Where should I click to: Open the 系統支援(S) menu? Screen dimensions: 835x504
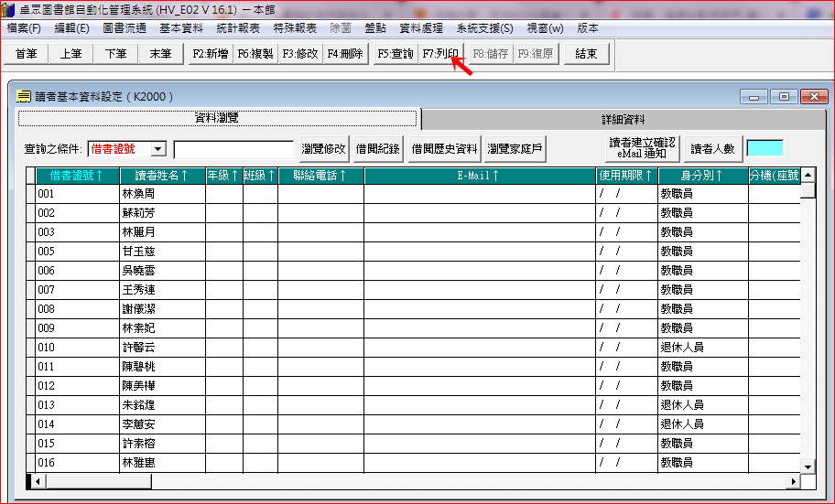pos(484,28)
